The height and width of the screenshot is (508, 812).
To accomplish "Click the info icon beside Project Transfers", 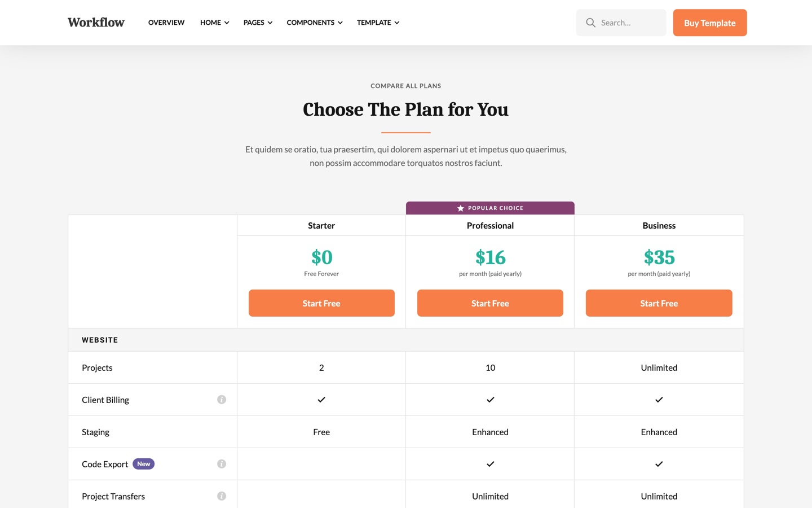I will coord(222,496).
